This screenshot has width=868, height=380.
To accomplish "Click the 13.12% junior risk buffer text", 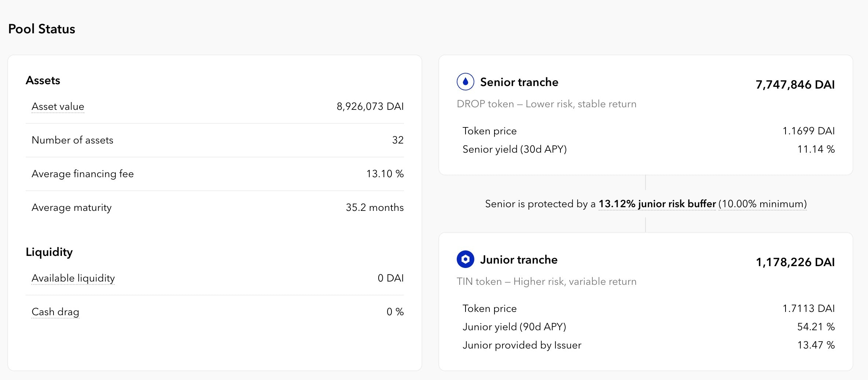I will (x=657, y=204).
